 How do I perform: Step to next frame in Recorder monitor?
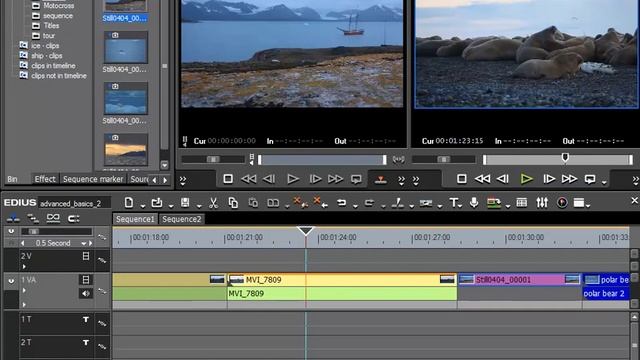tap(549, 179)
